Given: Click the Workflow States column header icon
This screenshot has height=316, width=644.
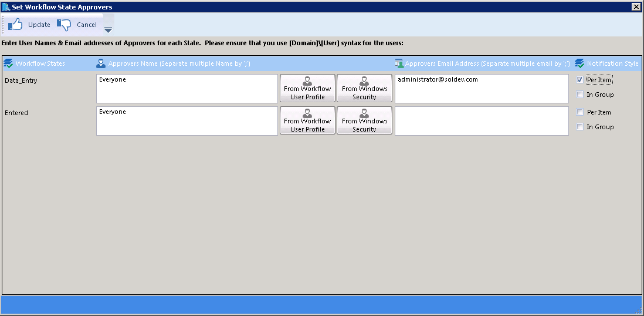Looking at the screenshot, I should pyautogui.click(x=8, y=63).
